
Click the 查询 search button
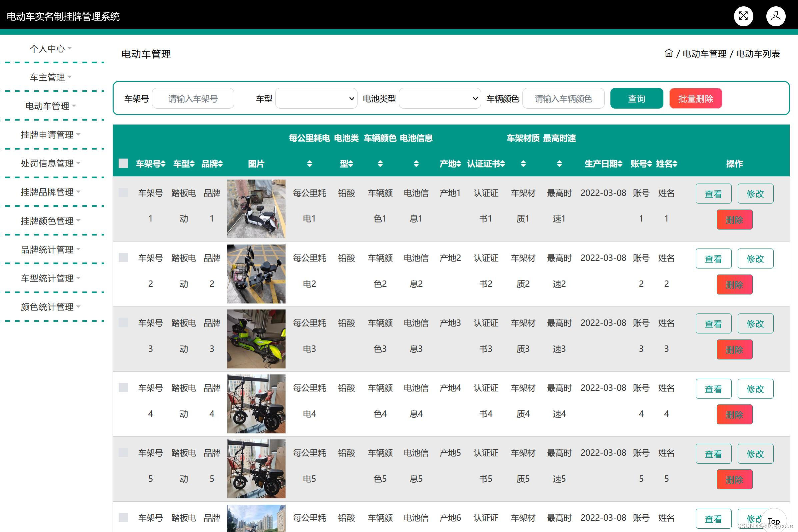636,98
